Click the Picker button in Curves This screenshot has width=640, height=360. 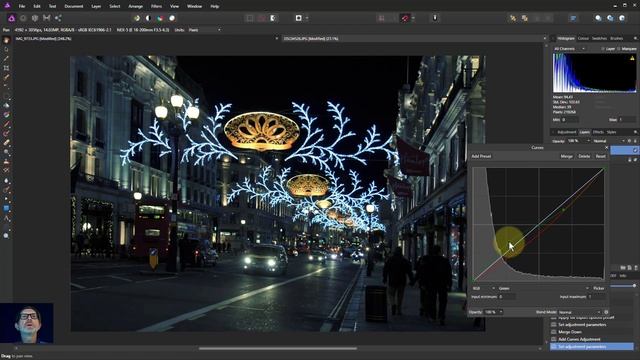[x=599, y=289]
